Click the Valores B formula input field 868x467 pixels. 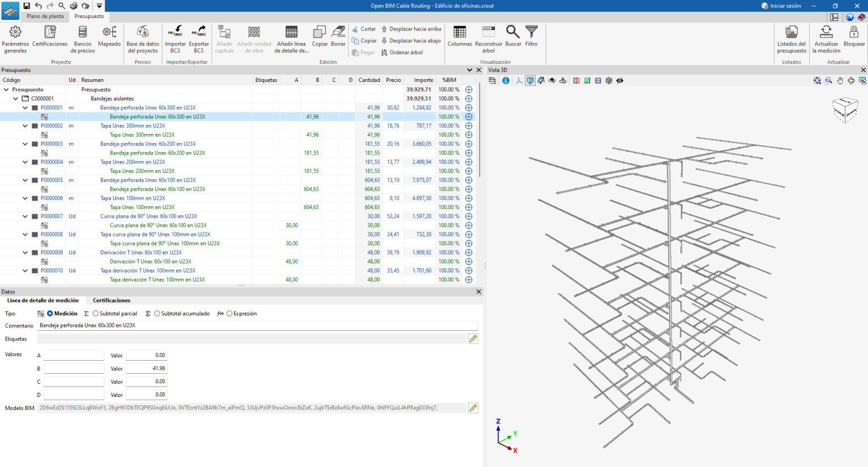74,369
